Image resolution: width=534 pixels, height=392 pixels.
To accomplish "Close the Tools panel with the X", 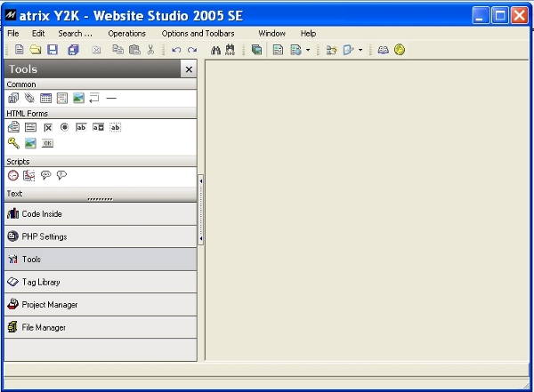I will (189, 69).
